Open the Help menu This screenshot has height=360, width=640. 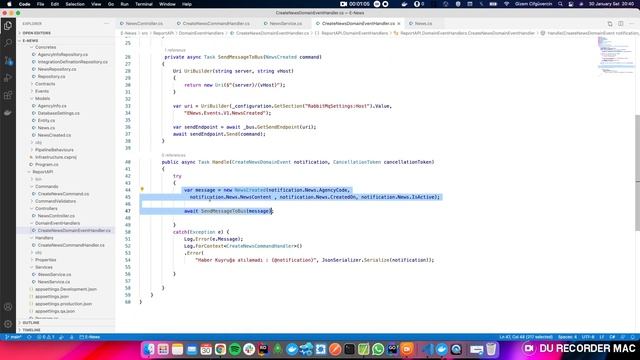(x=187, y=4)
